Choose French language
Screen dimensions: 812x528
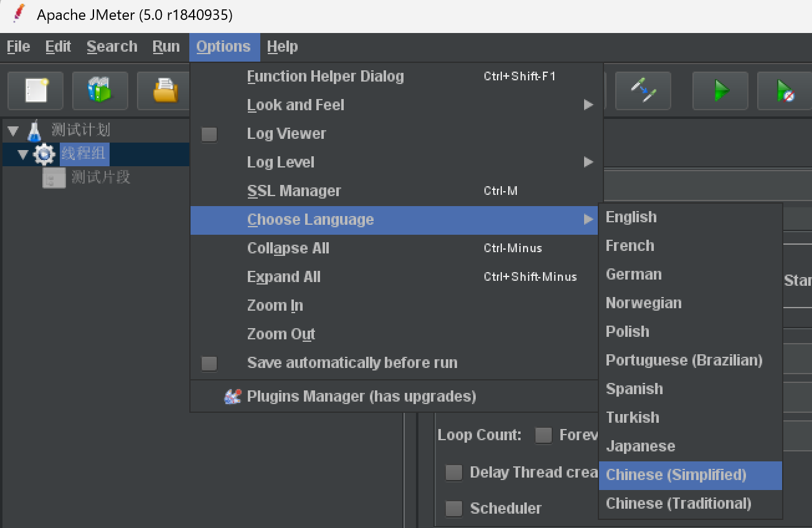[x=690, y=246]
